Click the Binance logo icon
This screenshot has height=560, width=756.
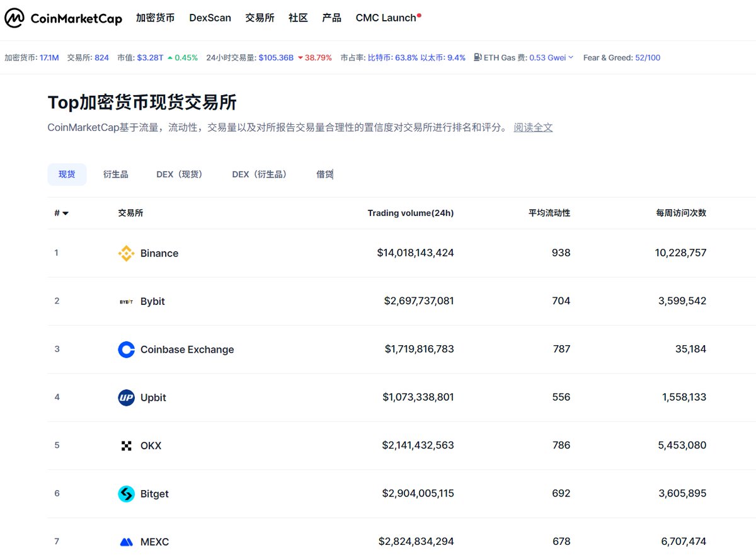pyautogui.click(x=126, y=253)
